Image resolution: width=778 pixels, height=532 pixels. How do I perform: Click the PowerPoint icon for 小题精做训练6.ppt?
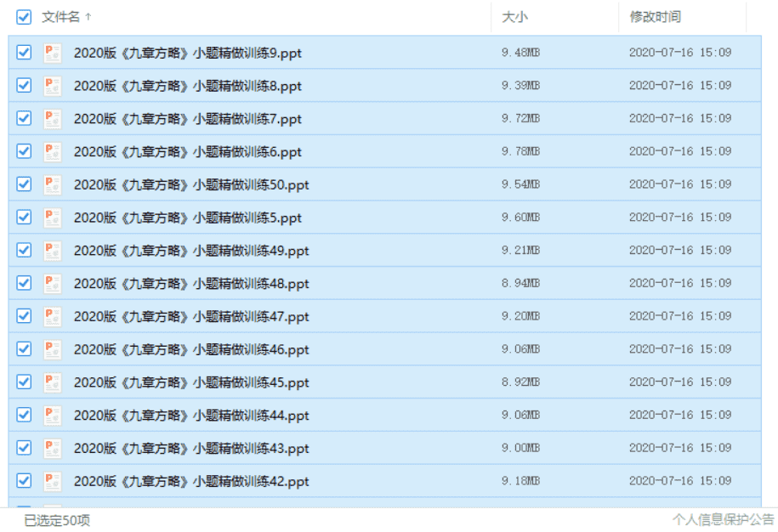pyautogui.click(x=52, y=151)
